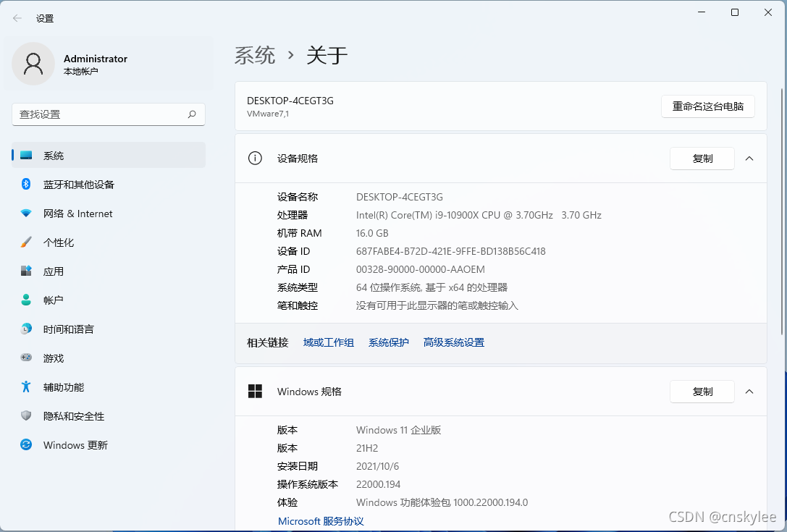Click Administrator account name
This screenshot has height=532, width=787.
pyautogui.click(x=96, y=59)
